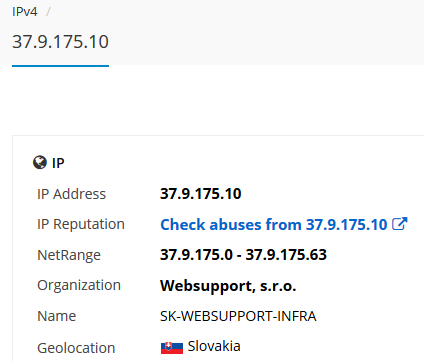The image size is (424, 361).
Task: Click the external link icon after abuses link
Action: [400, 224]
